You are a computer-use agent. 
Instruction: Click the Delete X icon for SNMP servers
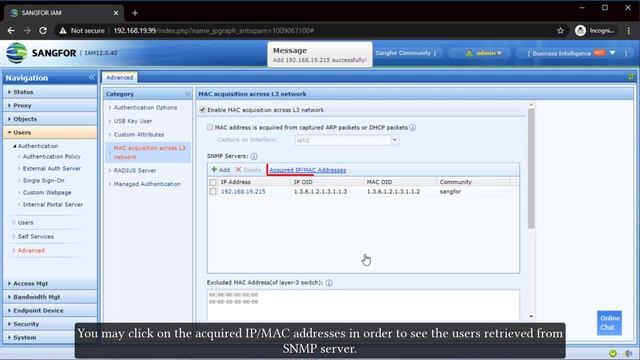[x=238, y=169]
